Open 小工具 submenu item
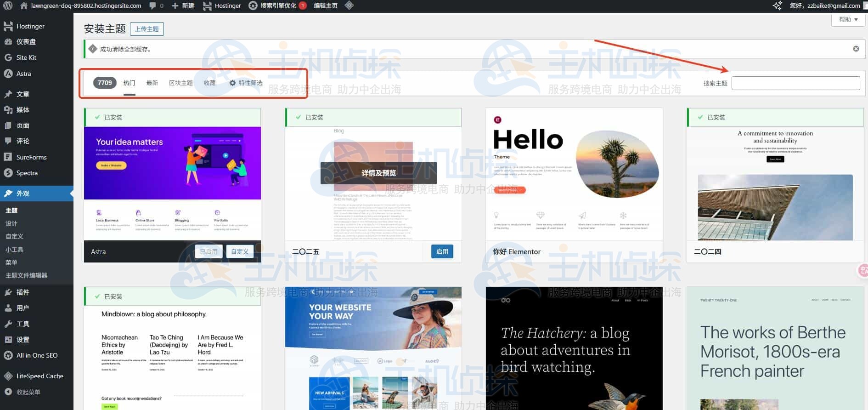 coord(14,250)
